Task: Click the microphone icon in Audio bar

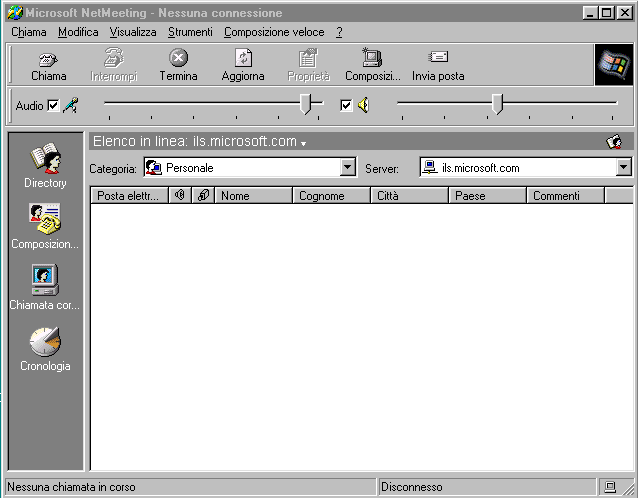Action: click(x=70, y=106)
